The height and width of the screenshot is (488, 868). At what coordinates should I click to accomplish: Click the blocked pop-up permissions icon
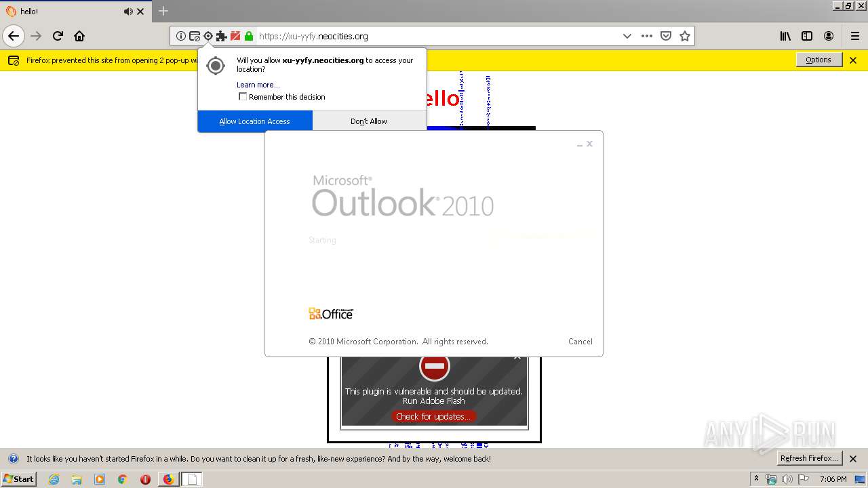point(195,36)
